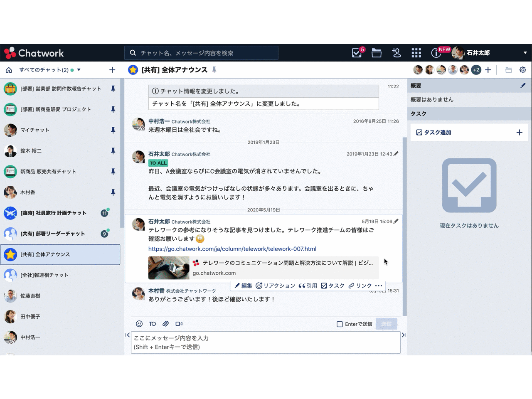This screenshot has height=399, width=532.
Task: Unpin the 新商品販促 プロジェクト chat
Action: [113, 109]
